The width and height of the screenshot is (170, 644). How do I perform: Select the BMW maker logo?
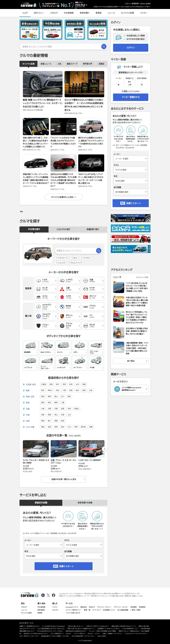click(62, 307)
